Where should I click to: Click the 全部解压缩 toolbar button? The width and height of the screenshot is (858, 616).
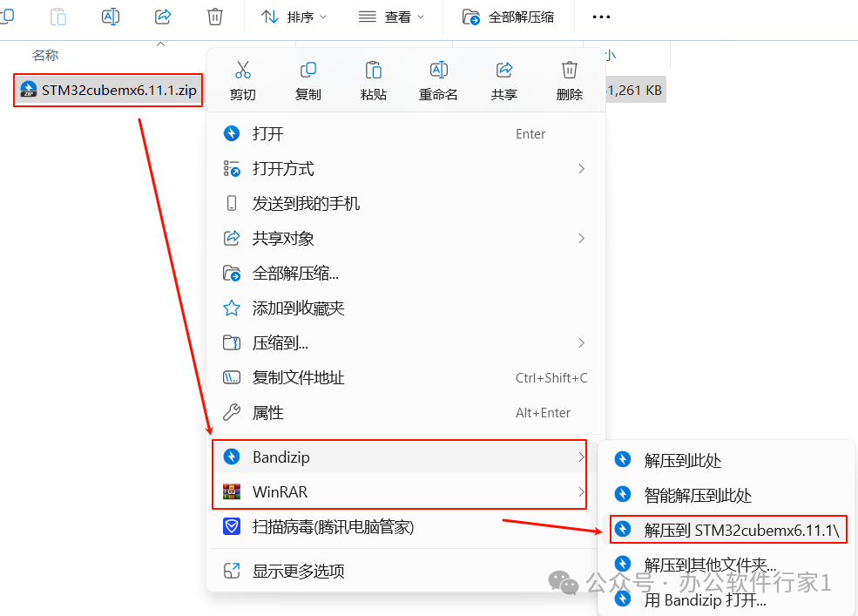coord(508,17)
